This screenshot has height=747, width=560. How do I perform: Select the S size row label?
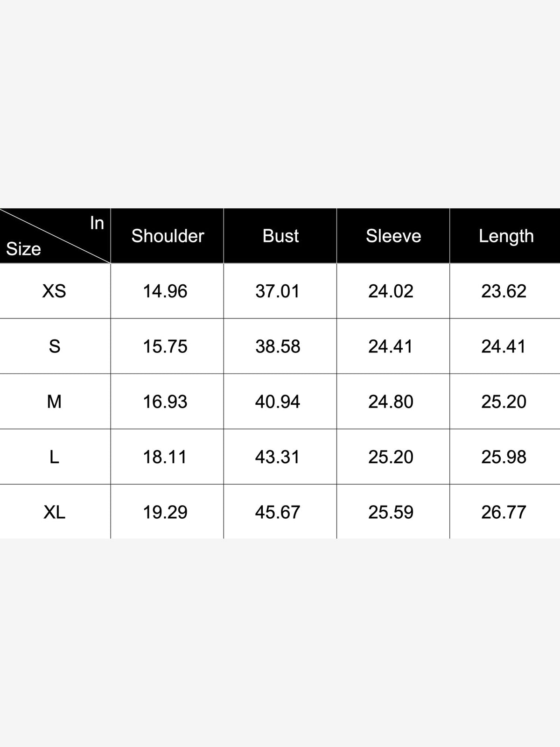(54, 346)
